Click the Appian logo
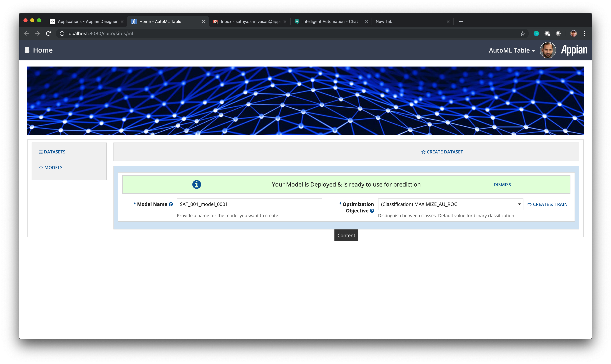Image resolution: width=611 pixels, height=364 pixels. tap(574, 50)
